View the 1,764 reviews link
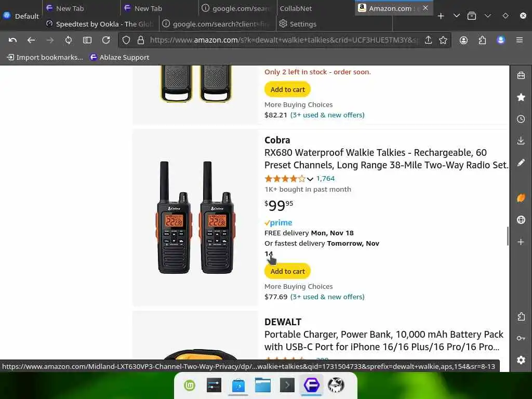 point(325,178)
